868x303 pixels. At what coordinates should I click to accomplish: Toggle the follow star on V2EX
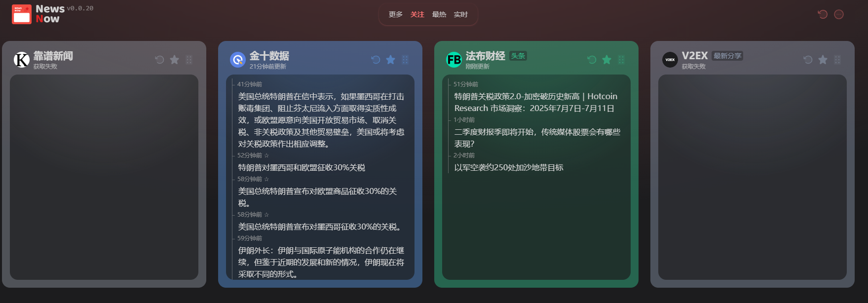tap(823, 60)
